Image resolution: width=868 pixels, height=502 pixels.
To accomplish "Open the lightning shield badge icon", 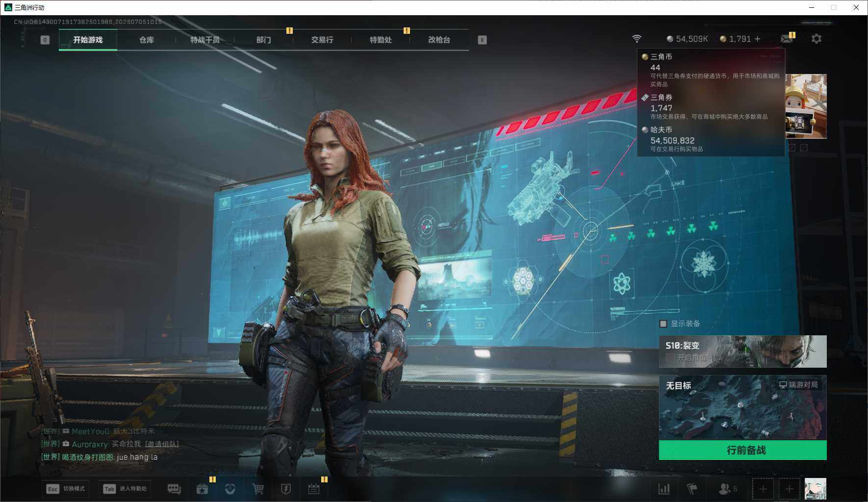I will (x=286, y=489).
